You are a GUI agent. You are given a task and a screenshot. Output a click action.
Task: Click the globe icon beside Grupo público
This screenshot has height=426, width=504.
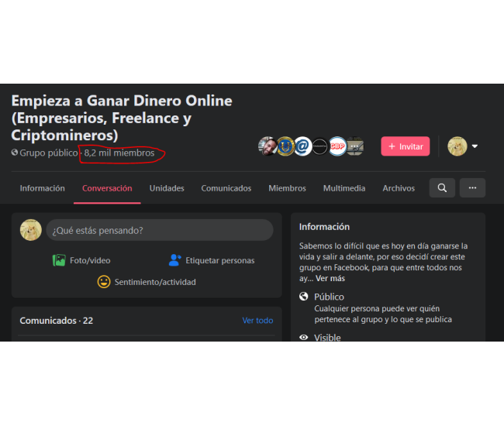tap(15, 153)
